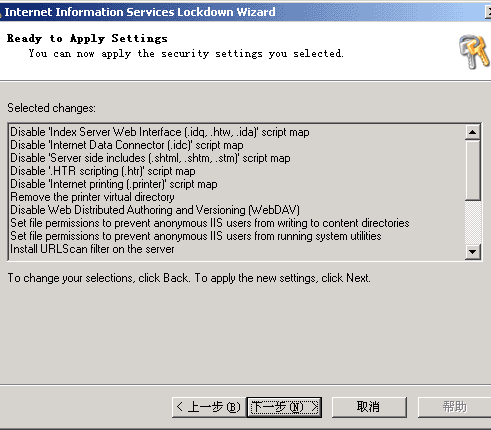Click the keys icon in wizard header

pos(474,52)
